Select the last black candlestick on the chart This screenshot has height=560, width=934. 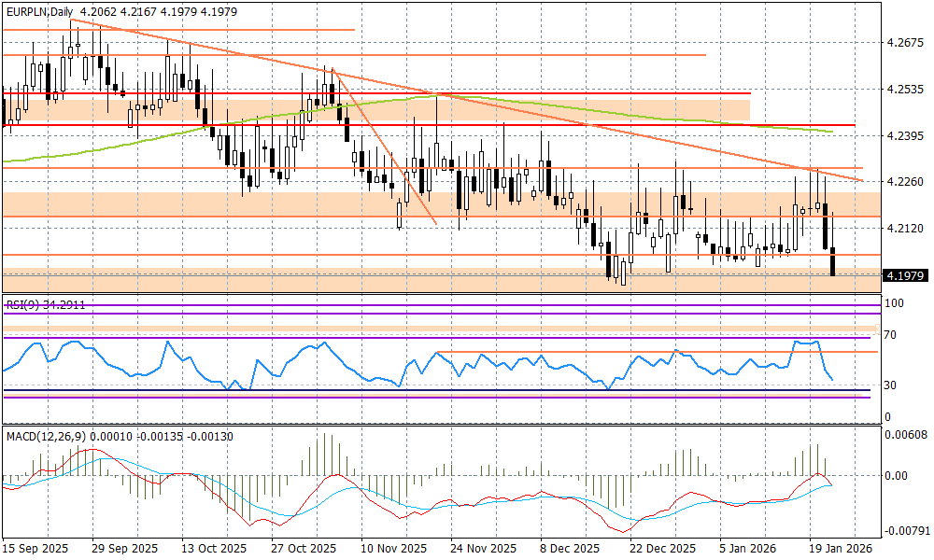(x=833, y=261)
